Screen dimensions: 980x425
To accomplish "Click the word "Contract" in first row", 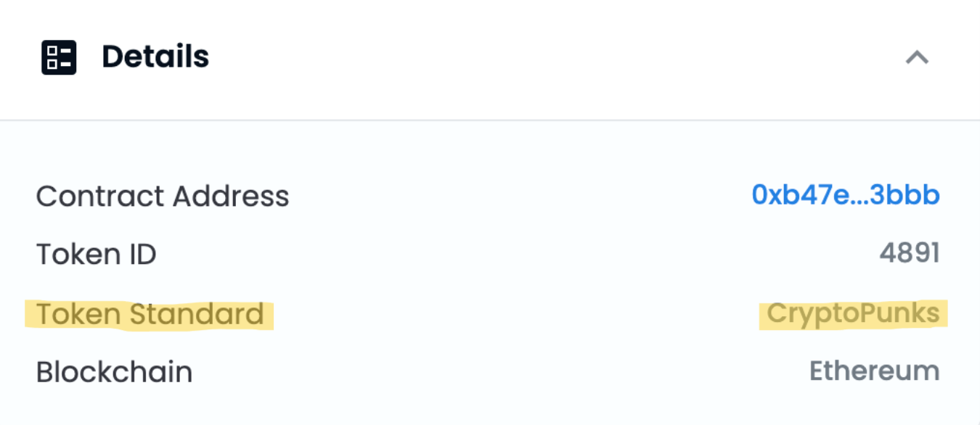I will coord(99,196).
